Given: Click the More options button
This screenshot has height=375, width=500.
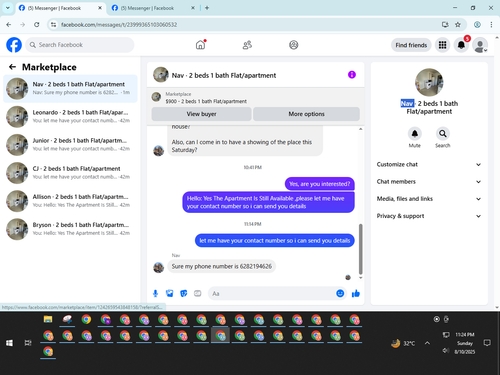Looking at the screenshot, I should pos(306,114).
